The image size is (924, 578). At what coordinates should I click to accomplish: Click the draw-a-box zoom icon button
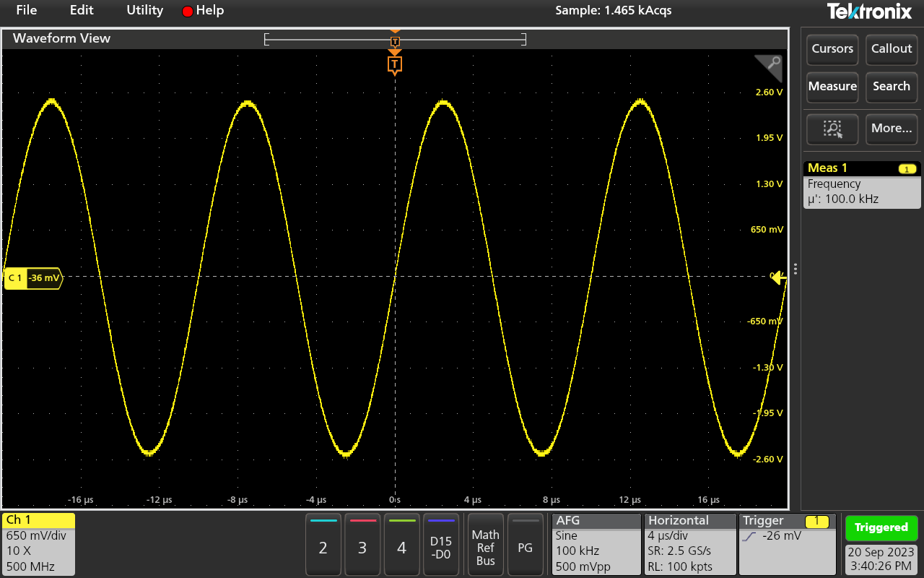point(832,129)
